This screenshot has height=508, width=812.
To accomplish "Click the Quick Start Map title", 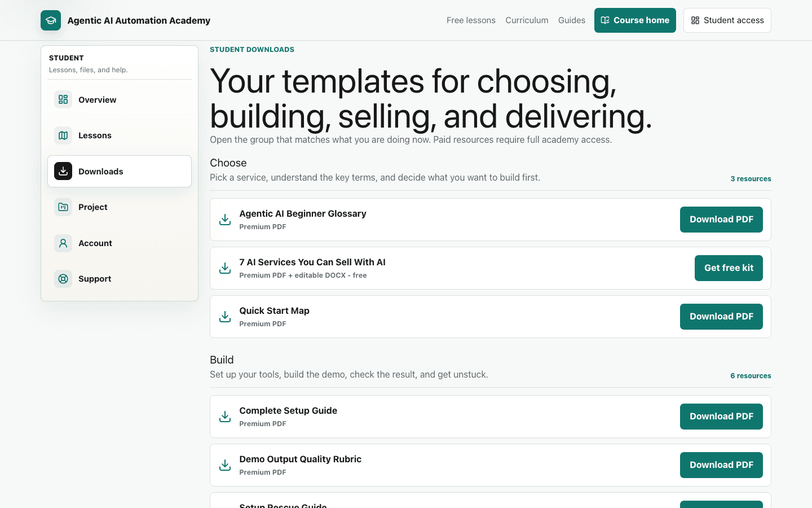I will (x=274, y=310).
